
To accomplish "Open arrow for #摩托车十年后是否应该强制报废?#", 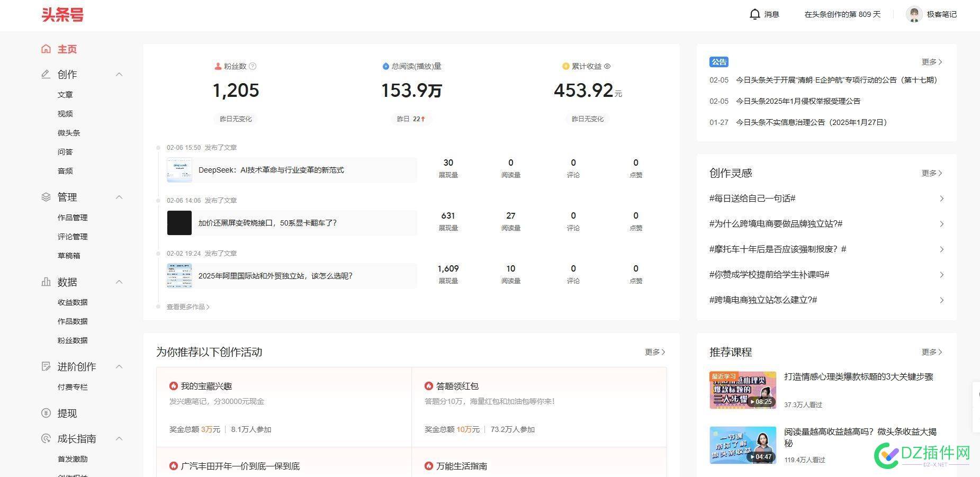I will 941,249.
